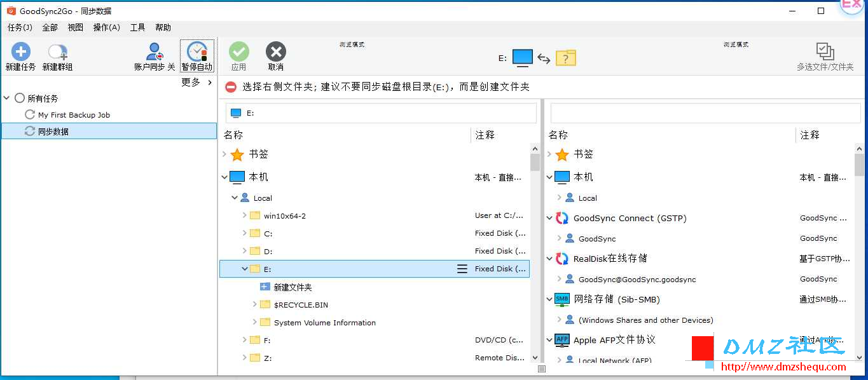
Task: Select the 所有任务 radio circle
Action: pyautogui.click(x=20, y=98)
